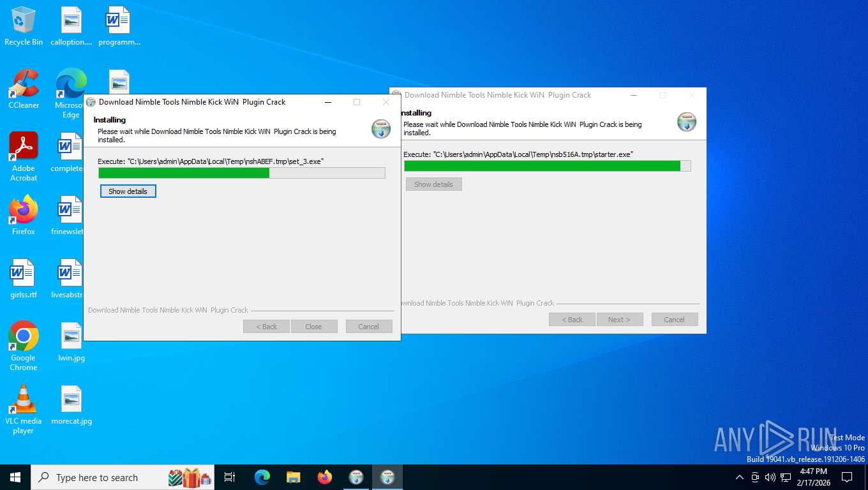Image resolution: width=868 pixels, height=490 pixels.
Task: Click the starter.exe progress bar
Action: coord(548,166)
